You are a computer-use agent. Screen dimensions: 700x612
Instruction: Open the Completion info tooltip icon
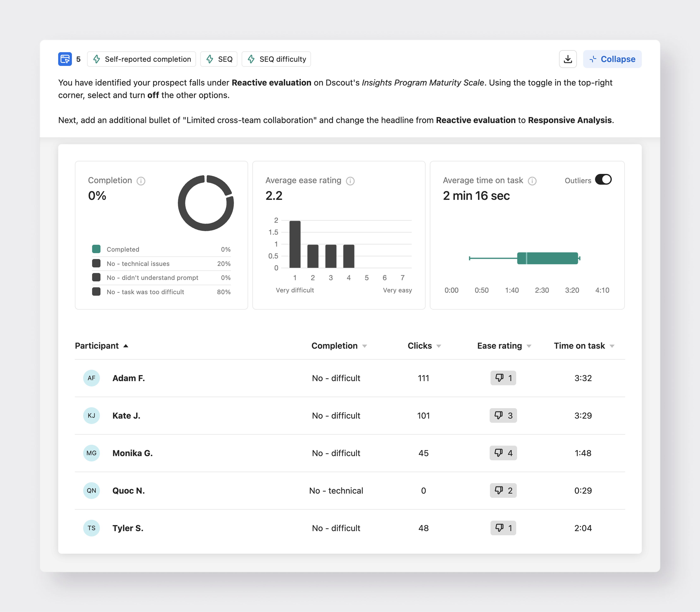(141, 181)
